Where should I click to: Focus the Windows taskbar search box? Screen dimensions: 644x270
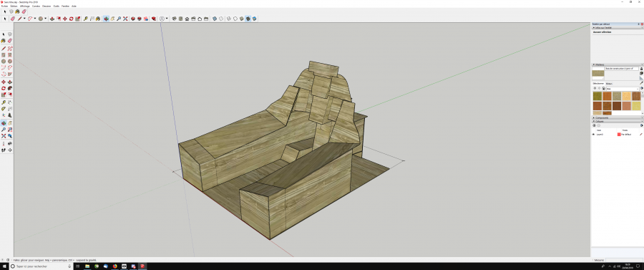point(40,266)
